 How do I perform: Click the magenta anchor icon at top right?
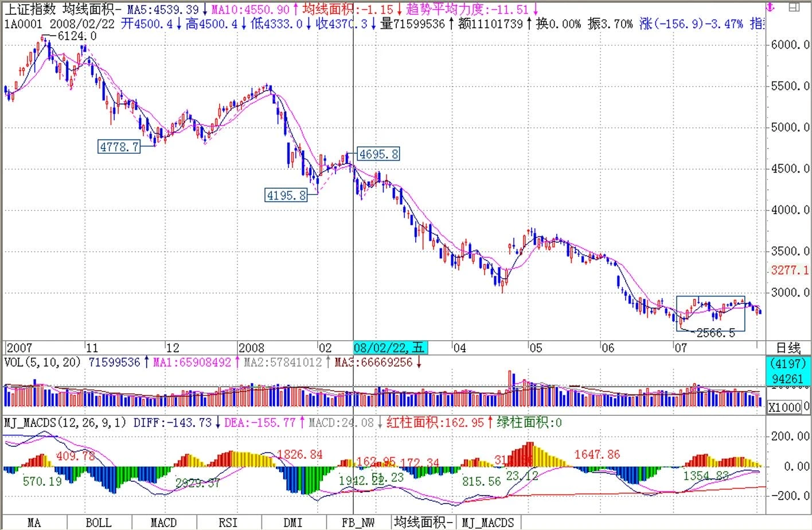point(770,8)
